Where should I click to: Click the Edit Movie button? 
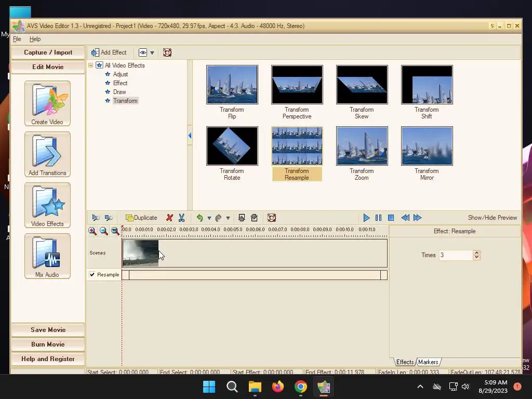click(x=48, y=67)
